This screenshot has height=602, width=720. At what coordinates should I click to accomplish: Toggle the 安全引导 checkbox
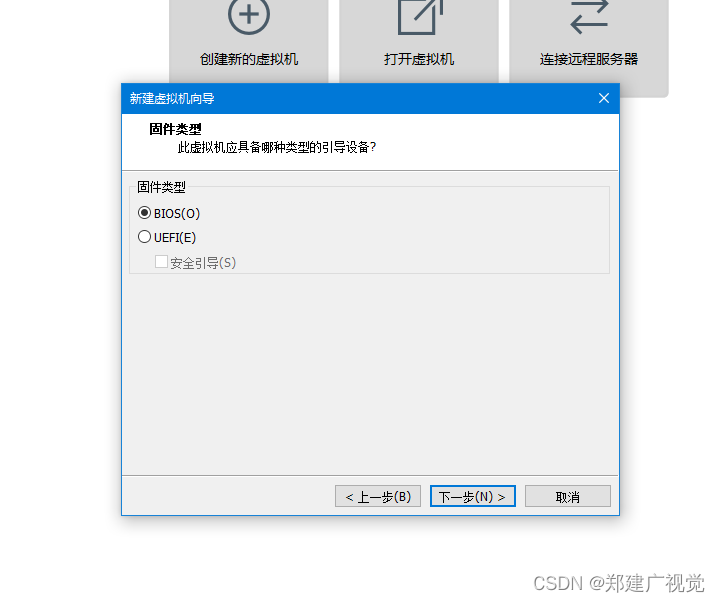[161, 262]
